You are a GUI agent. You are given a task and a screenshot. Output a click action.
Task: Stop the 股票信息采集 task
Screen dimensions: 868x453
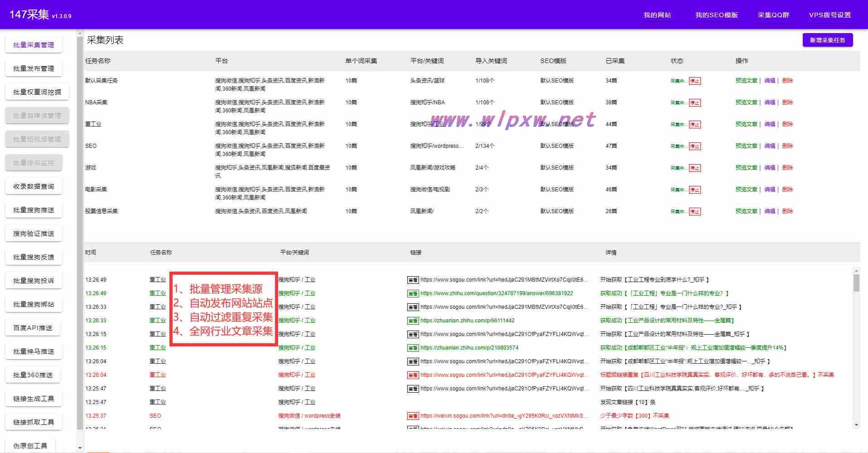pyautogui.click(x=694, y=212)
